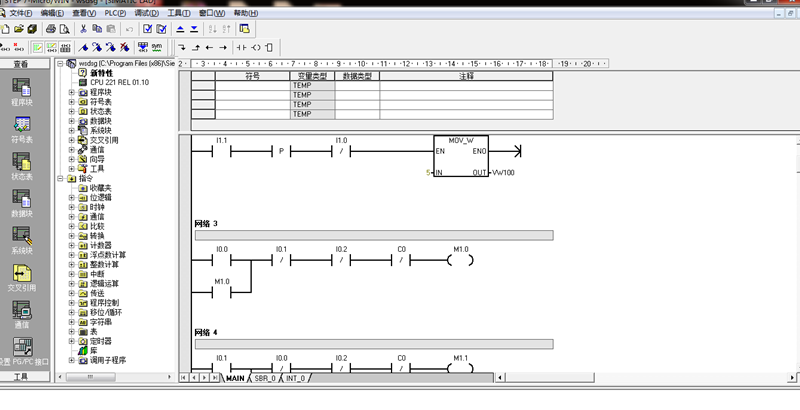Screen dimensions: 800x410
Task: Cut selection with the scissors icon
Action: tap(83, 29)
